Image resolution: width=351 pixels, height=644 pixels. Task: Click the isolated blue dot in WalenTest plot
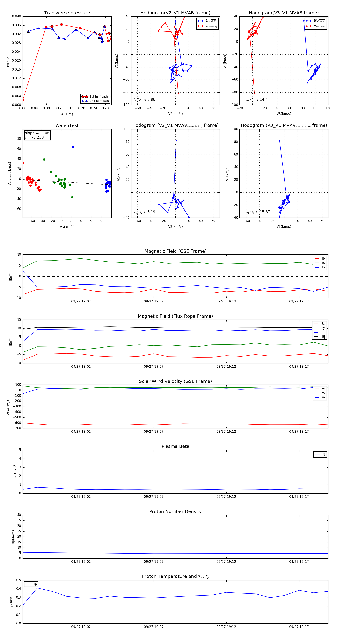tap(73, 147)
